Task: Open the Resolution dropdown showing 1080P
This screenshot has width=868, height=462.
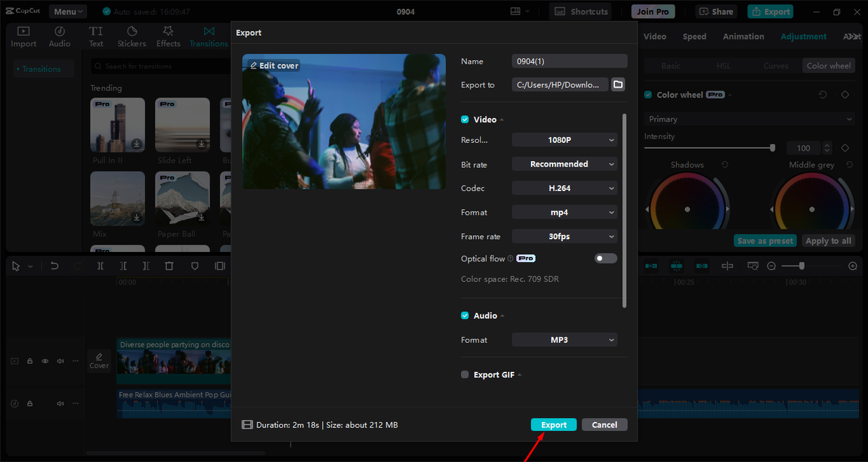Action: click(564, 140)
